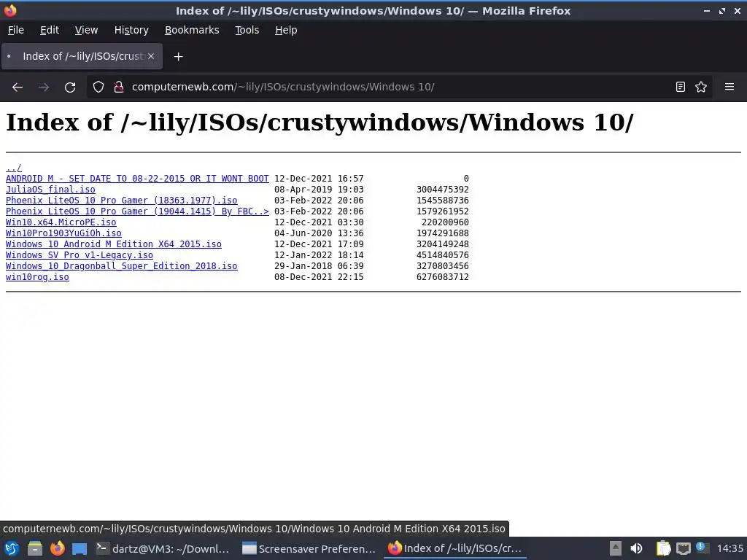747x560 pixels.
Task: Open the File menu
Action: point(16,30)
